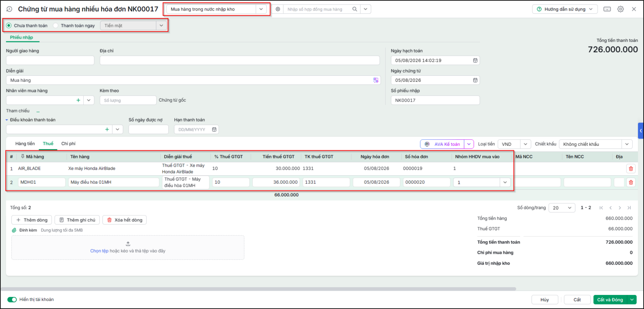Click Xóa hết dòng button

(125, 220)
